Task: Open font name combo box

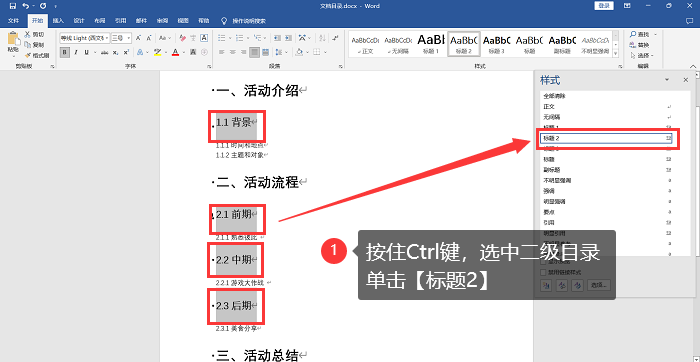Action: 84,38
